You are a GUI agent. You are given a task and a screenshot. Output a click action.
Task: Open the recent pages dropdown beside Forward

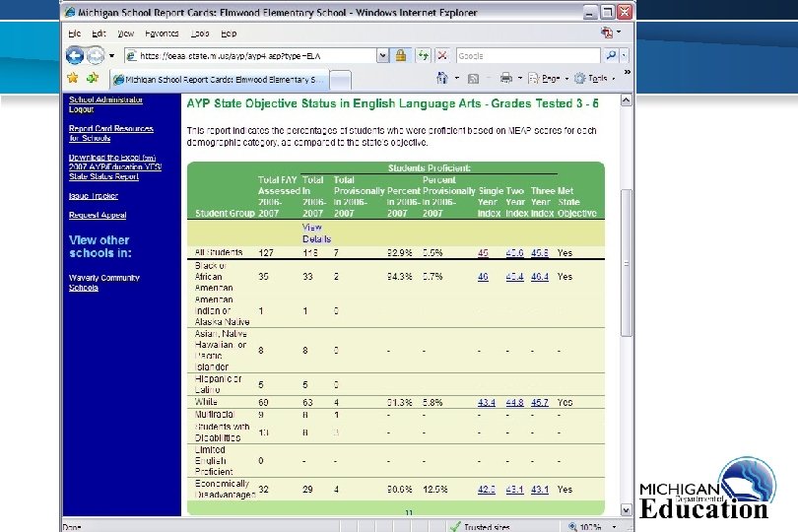click(112, 56)
